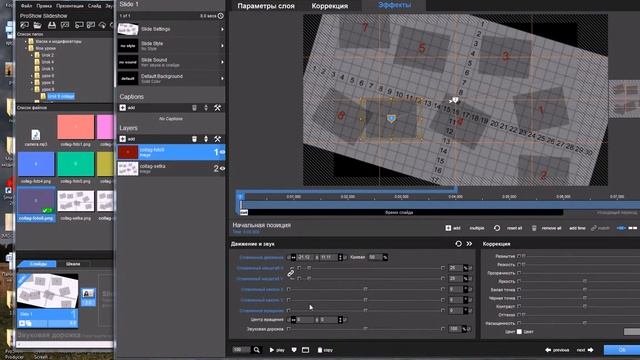The width and height of the screenshot is (640, 360).
Task: Open the Правка menu
Action: click(x=44, y=6)
